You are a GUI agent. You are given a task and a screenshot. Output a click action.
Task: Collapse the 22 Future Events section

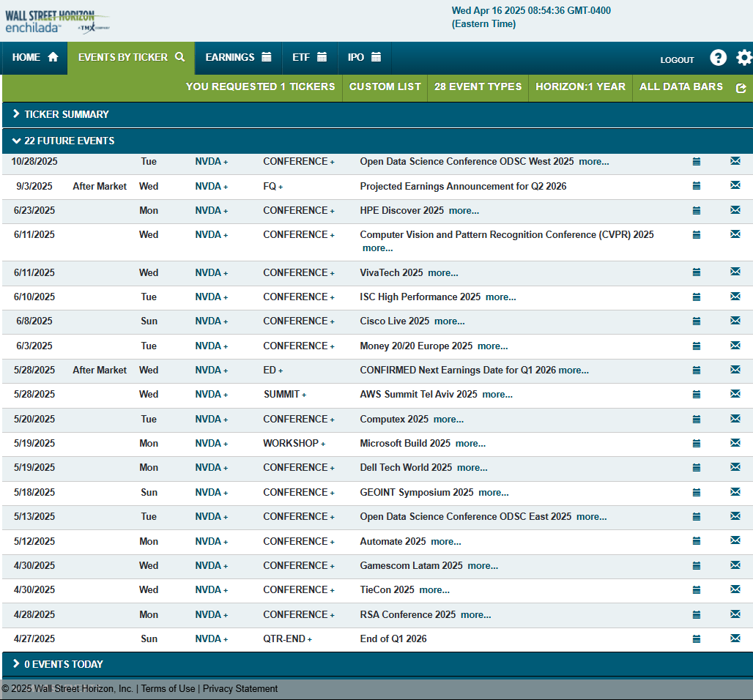pos(63,141)
